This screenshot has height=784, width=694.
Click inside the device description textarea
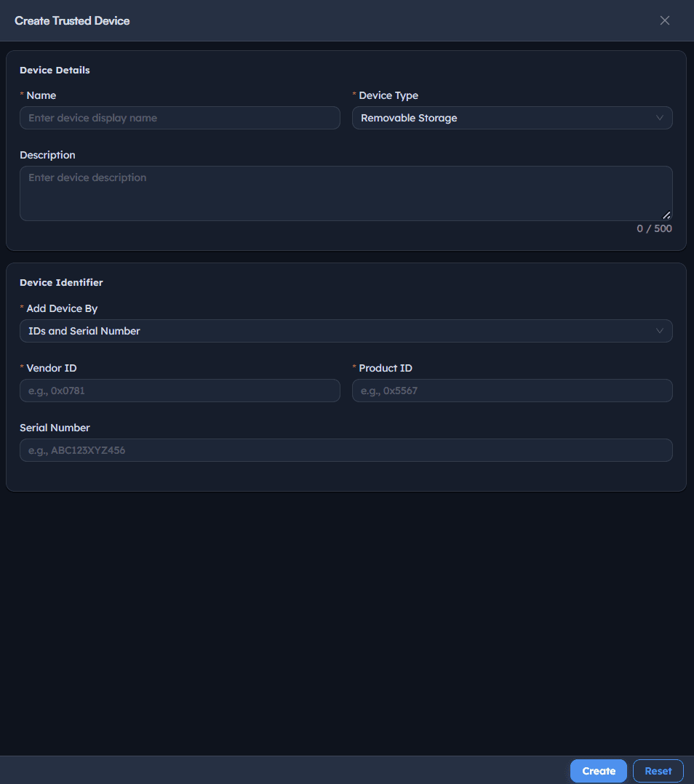[x=346, y=193]
